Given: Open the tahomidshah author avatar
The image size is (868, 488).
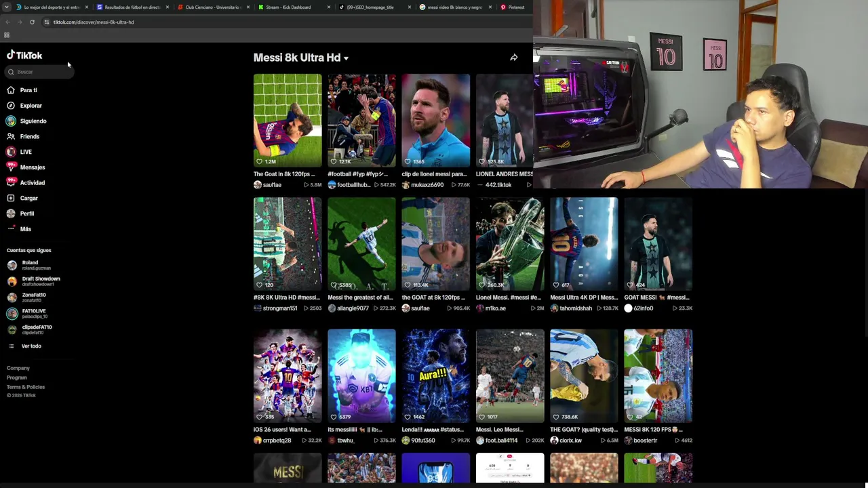Looking at the screenshot, I should 554,308.
